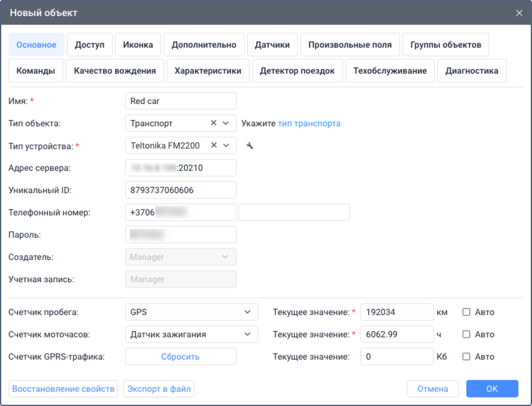Click the wrench device configuration icon
The width and height of the screenshot is (532, 406).
point(250,146)
